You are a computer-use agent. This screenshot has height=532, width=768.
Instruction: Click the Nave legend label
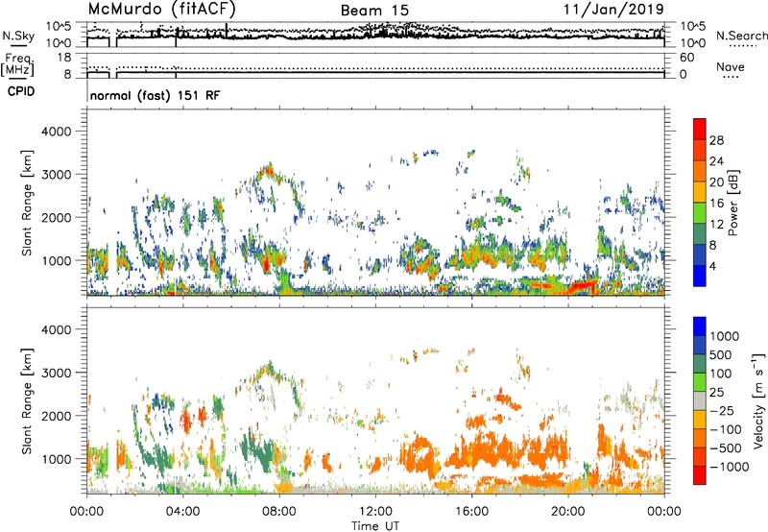pos(731,67)
